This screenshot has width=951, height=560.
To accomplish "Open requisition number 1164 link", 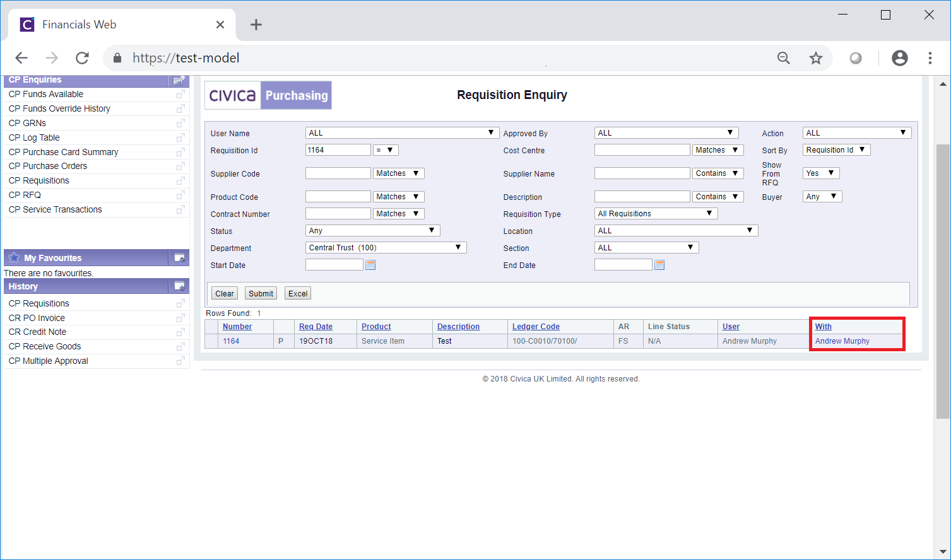I will pos(231,341).
